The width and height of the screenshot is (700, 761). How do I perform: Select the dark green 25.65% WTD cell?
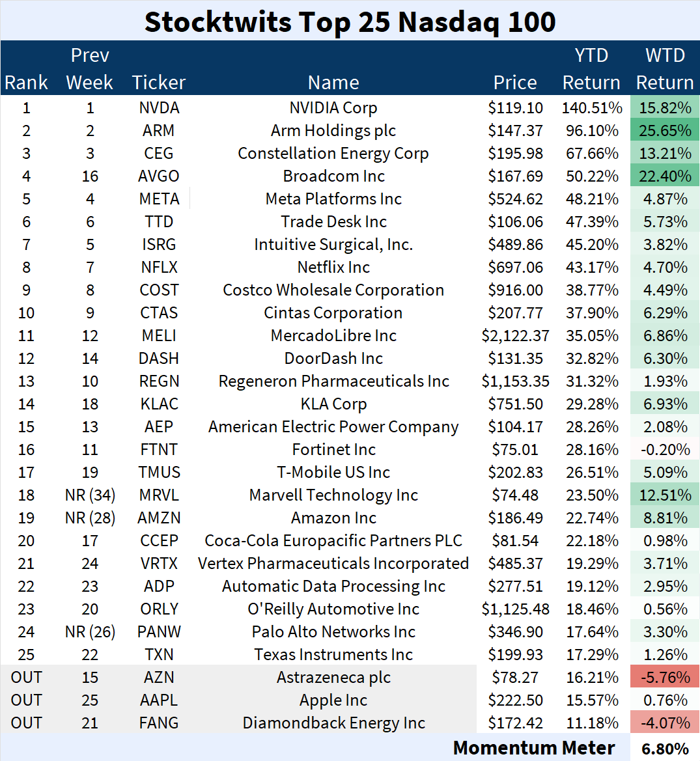point(664,131)
